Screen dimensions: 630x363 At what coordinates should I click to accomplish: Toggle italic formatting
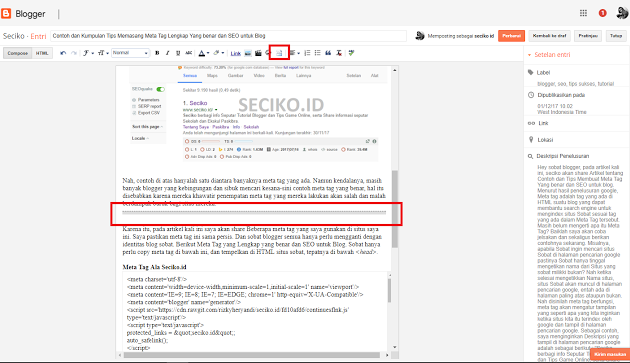coord(168,53)
